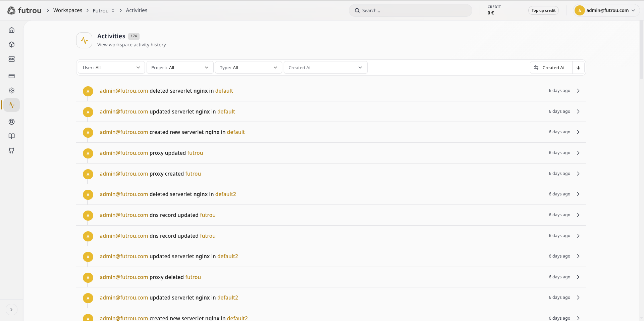Click futrou link in proxy created row
The height and width of the screenshot is (321, 644).
coord(193,174)
